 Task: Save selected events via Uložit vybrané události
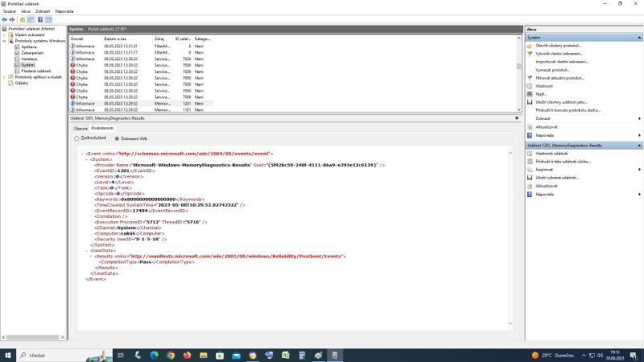click(x=556, y=178)
